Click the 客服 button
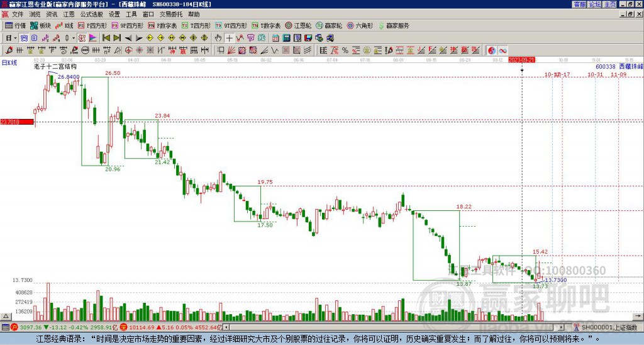This screenshot has height=345, width=644. coord(580,4)
